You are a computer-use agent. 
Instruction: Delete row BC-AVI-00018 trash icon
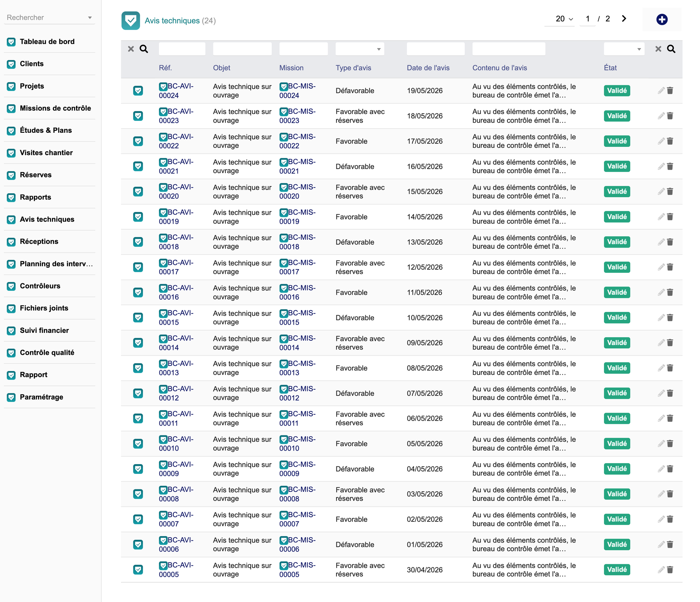pos(670,242)
